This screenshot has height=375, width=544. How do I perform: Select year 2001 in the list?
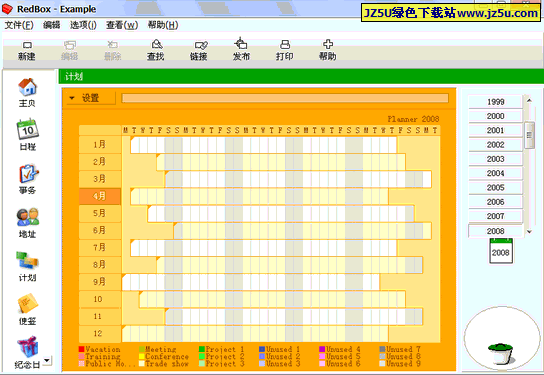(495, 130)
